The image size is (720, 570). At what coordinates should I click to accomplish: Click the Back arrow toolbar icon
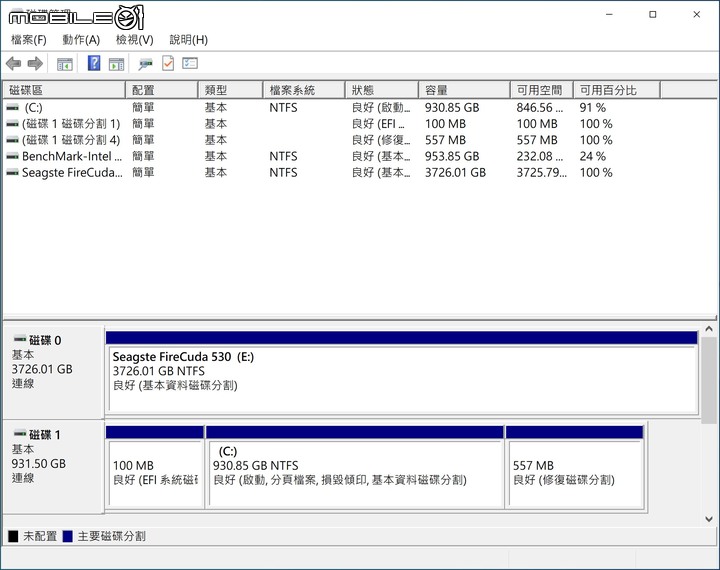tap(13, 63)
